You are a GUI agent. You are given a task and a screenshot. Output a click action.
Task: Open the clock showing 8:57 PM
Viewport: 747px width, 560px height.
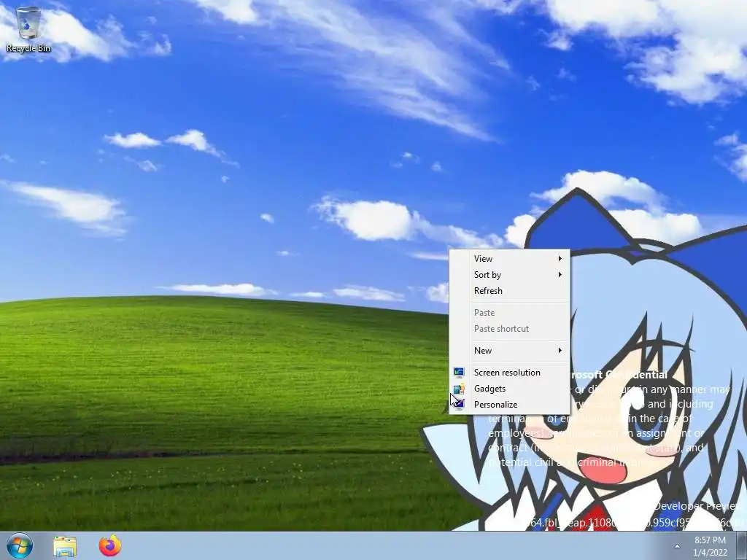click(710, 540)
